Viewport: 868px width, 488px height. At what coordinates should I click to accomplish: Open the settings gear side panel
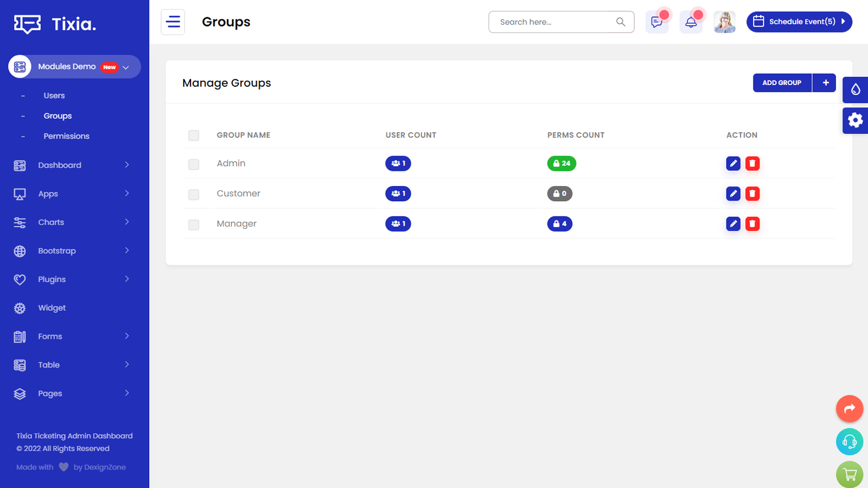(856, 120)
